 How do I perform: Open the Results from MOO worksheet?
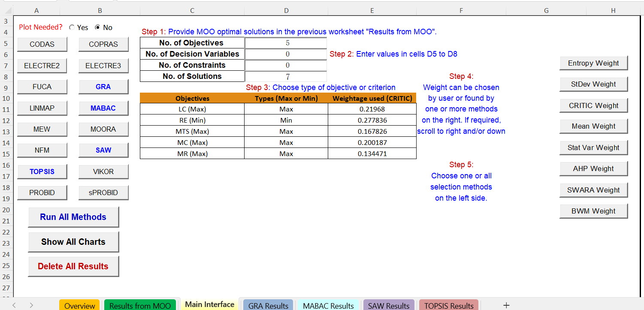click(x=140, y=305)
